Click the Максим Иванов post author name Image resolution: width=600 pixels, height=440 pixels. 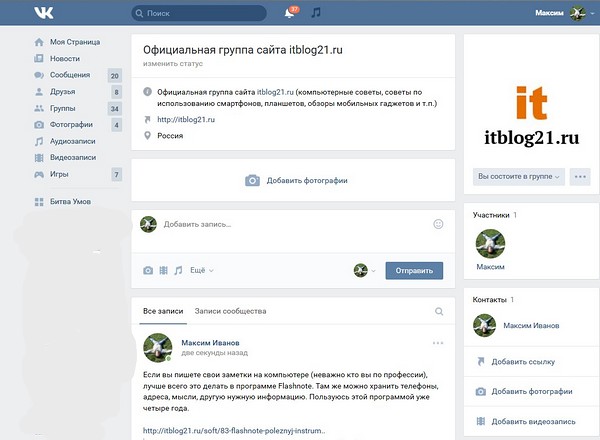point(210,343)
